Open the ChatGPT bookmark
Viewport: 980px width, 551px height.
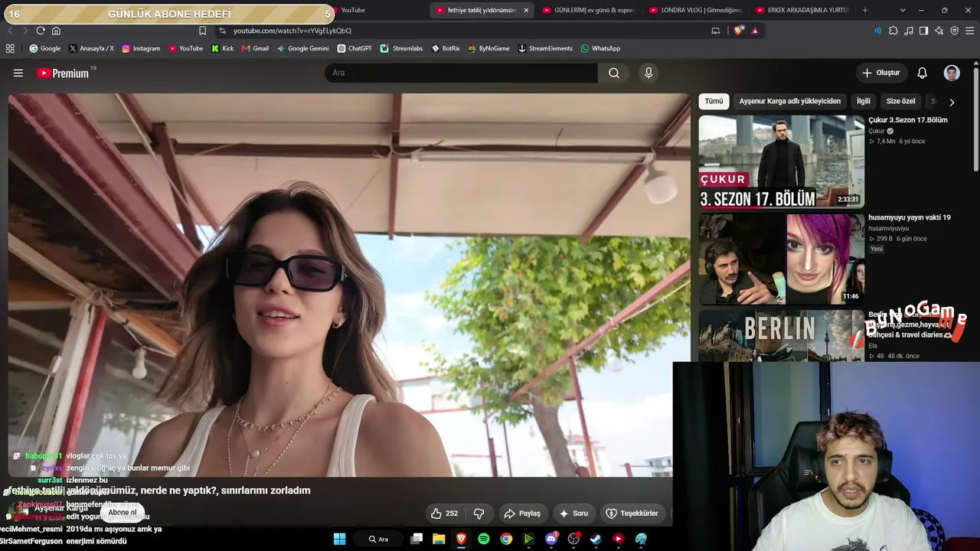point(354,48)
